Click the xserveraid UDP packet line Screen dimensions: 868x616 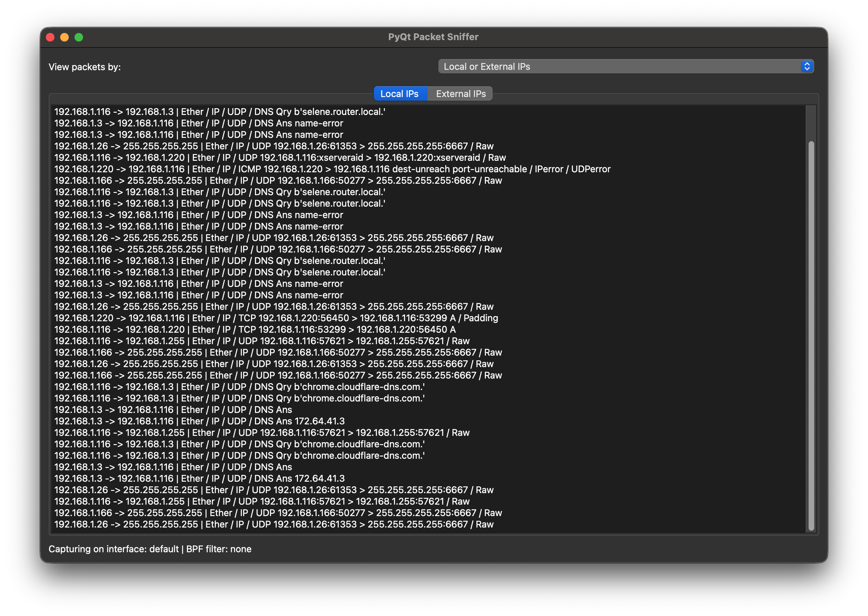coord(280,158)
